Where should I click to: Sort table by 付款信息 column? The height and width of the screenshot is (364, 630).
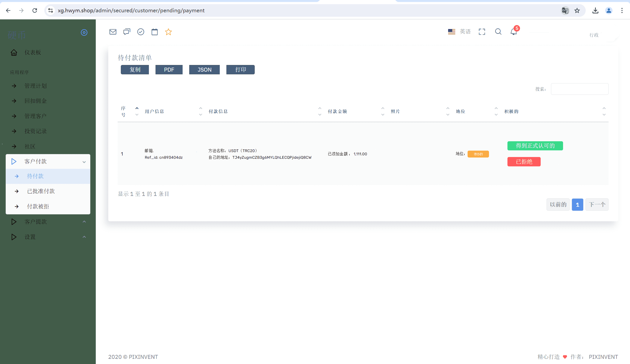click(265, 111)
